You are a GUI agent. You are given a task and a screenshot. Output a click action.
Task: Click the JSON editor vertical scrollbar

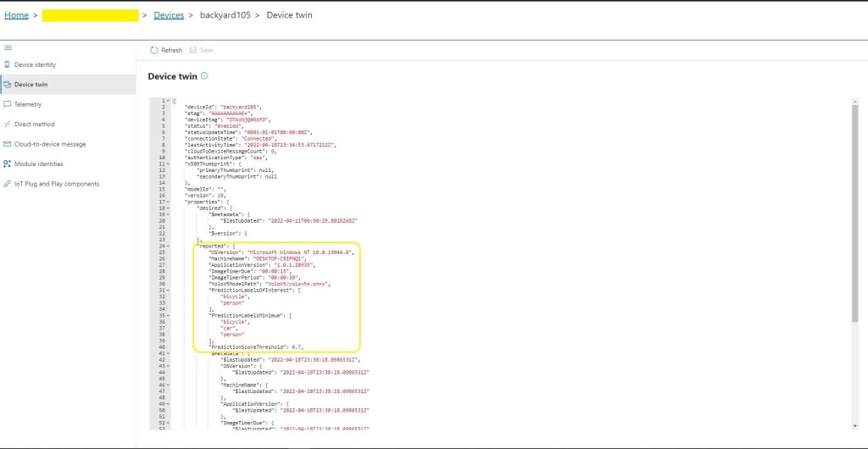(x=854, y=212)
